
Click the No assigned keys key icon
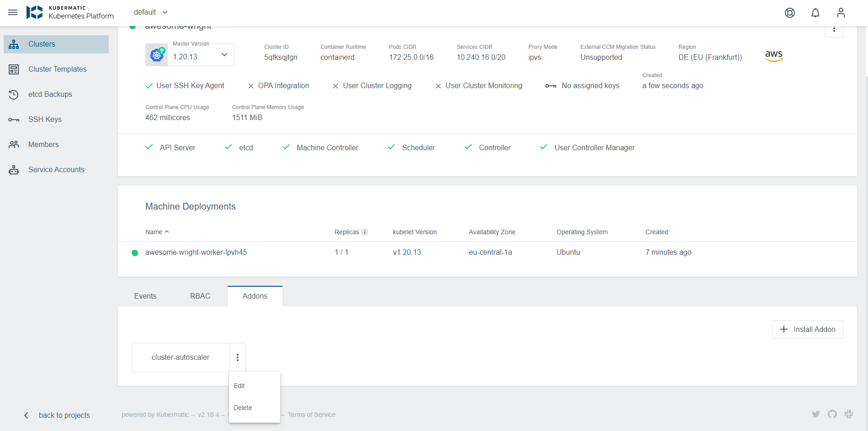pyautogui.click(x=550, y=86)
